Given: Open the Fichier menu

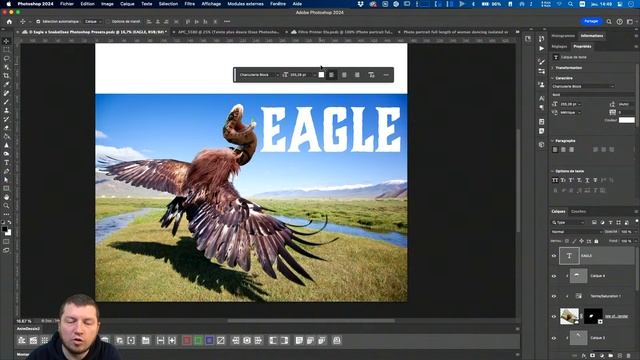Looking at the screenshot, I should (x=67, y=4).
